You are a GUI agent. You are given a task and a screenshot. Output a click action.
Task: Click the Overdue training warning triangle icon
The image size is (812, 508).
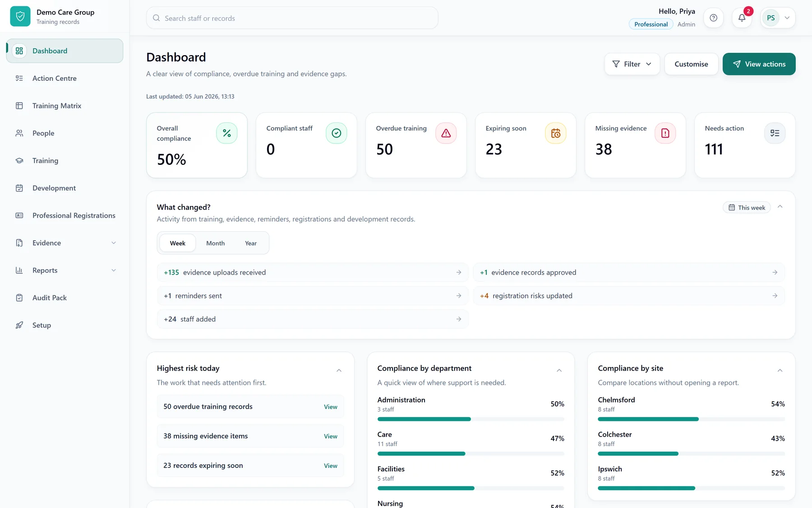tap(446, 133)
